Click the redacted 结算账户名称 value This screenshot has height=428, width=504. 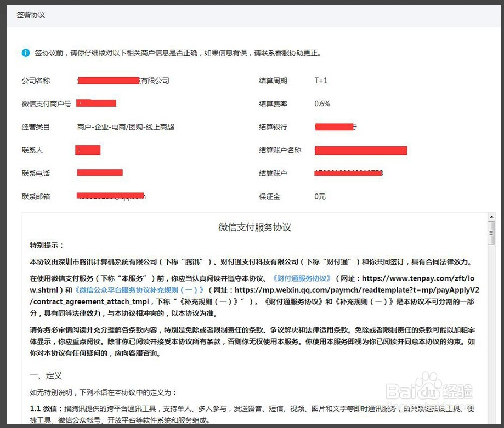coord(361,150)
